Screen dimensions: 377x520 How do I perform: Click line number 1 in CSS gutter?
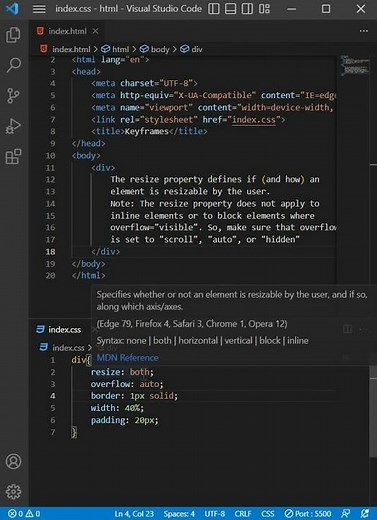coord(53,360)
